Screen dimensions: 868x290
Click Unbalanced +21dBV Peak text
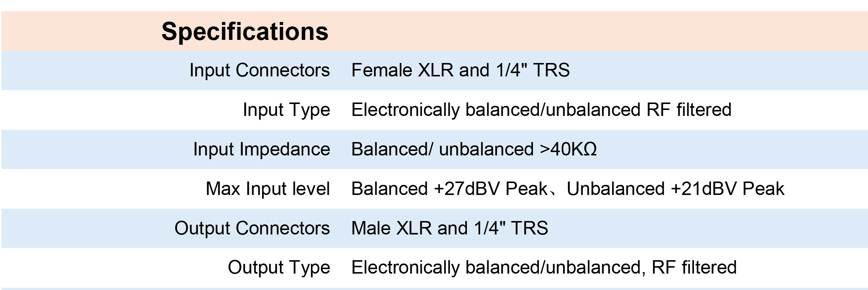[x=675, y=189]
